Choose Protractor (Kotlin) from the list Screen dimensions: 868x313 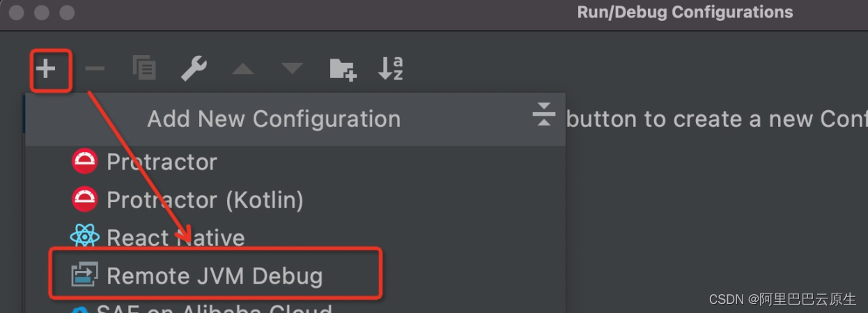(205, 201)
